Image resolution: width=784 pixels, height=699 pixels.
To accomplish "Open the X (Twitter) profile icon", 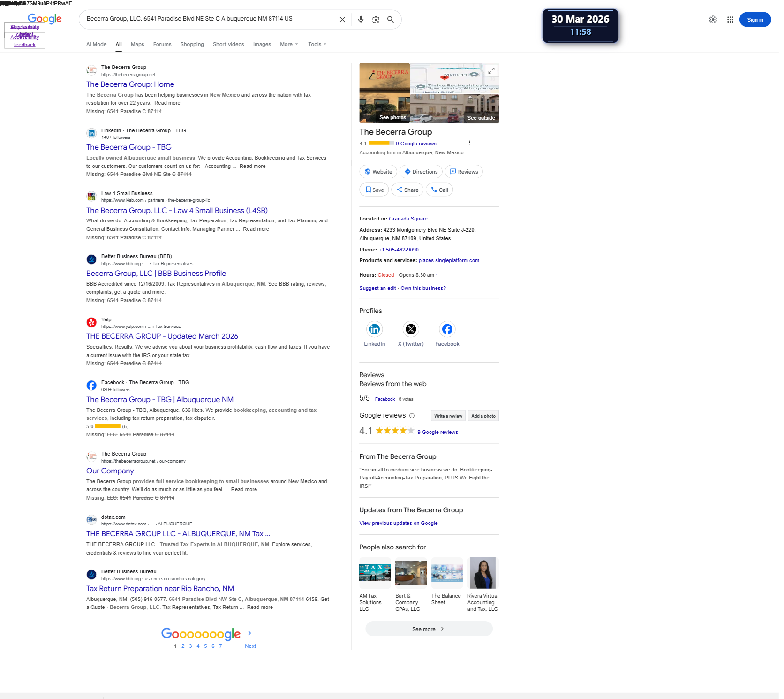I will (411, 329).
